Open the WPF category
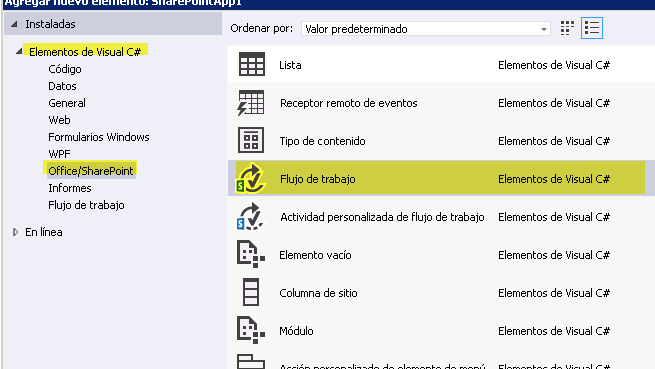The width and height of the screenshot is (655, 369). coord(59,154)
